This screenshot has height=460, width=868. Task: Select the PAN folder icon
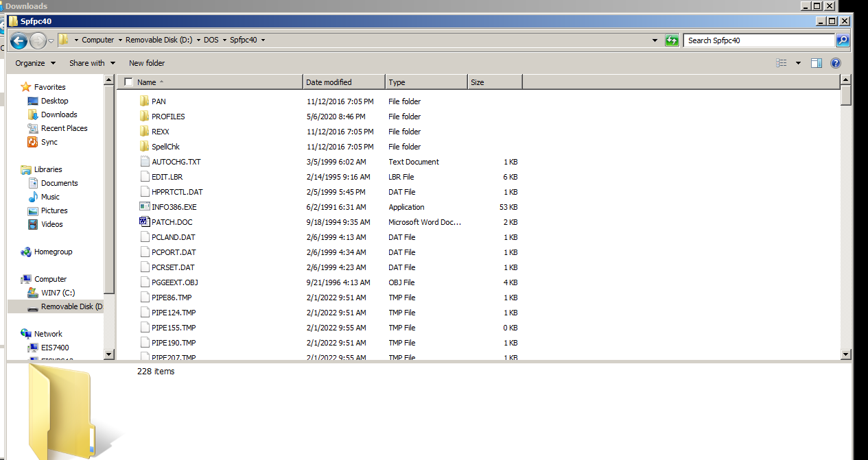[144, 101]
